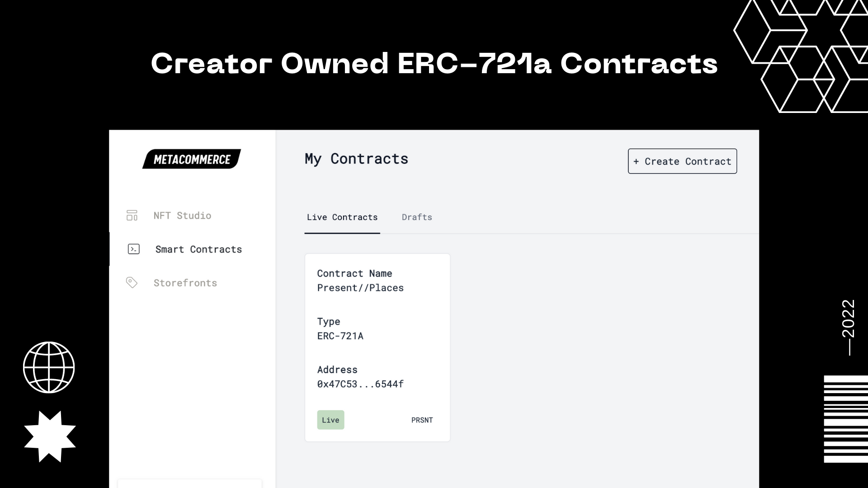
Task: Click the hexagon cube pattern graphic
Action: (x=801, y=56)
